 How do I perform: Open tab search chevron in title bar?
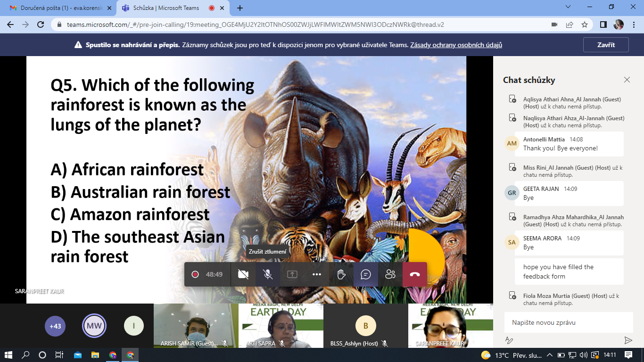point(568,7)
